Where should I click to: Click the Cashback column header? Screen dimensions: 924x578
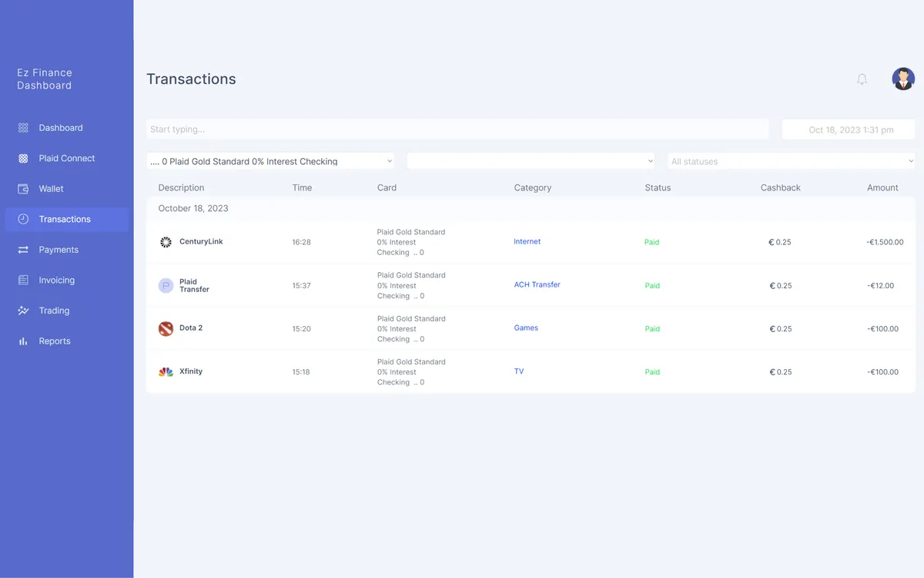[x=781, y=187]
